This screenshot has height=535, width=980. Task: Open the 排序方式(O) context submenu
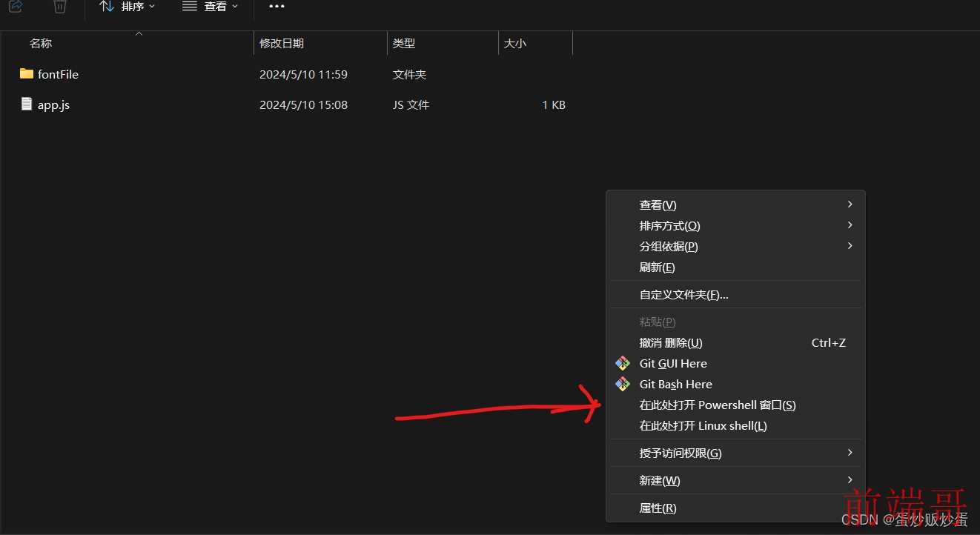[735, 225]
